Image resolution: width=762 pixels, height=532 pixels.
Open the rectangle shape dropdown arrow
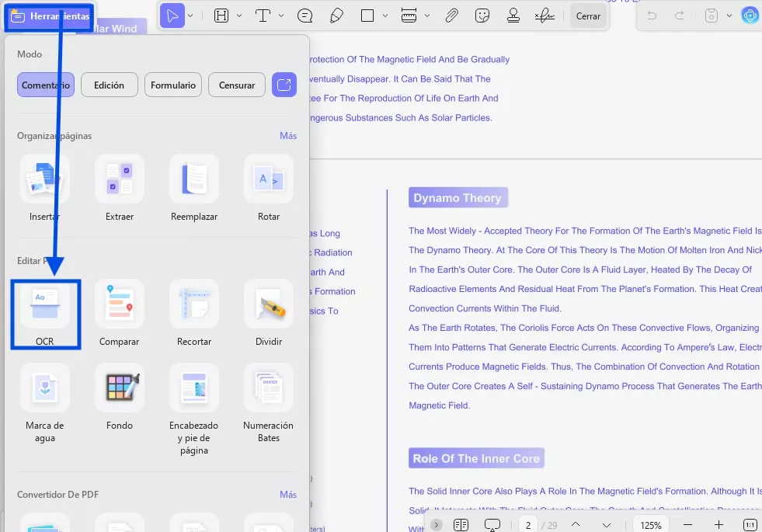(386, 16)
